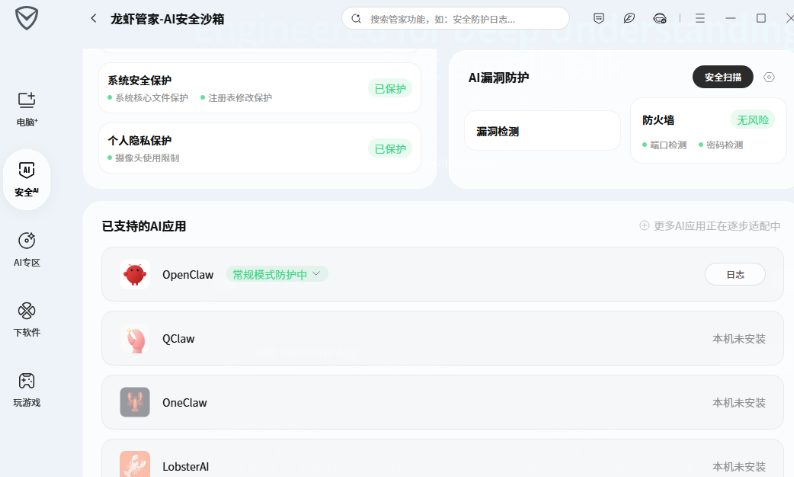Go to 下软件 software download section
The image size is (794, 477).
(x=27, y=318)
